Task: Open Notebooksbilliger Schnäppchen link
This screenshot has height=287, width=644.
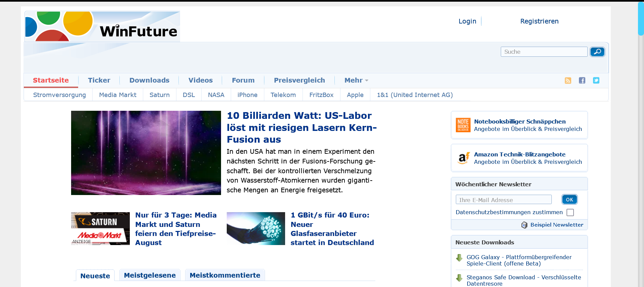Action: point(520,122)
